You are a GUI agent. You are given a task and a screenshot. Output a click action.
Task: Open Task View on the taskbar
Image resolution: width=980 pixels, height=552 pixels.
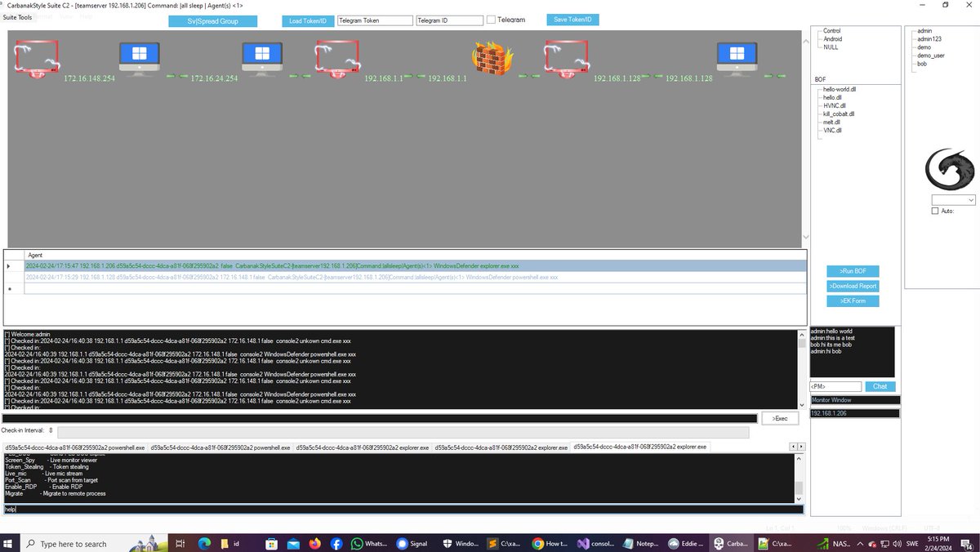point(180,543)
